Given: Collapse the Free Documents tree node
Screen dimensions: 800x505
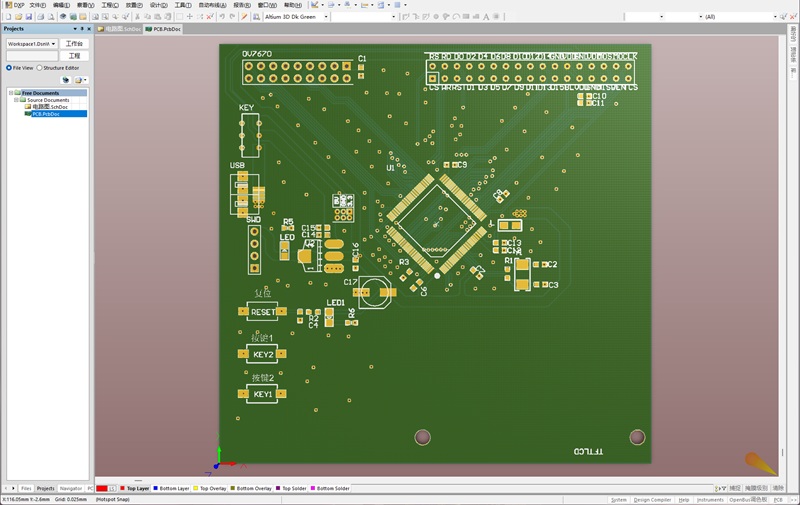Looking at the screenshot, I should tap(11, 93).
